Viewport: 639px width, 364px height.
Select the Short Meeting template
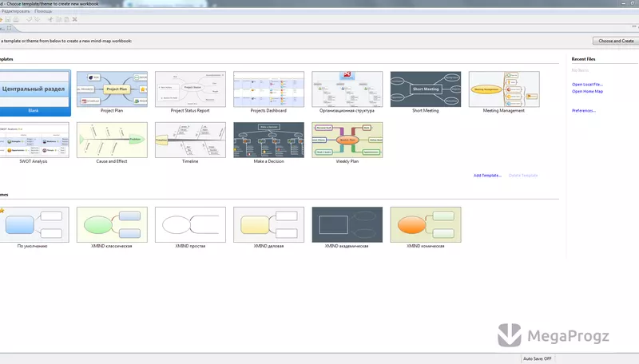(426, 89)
